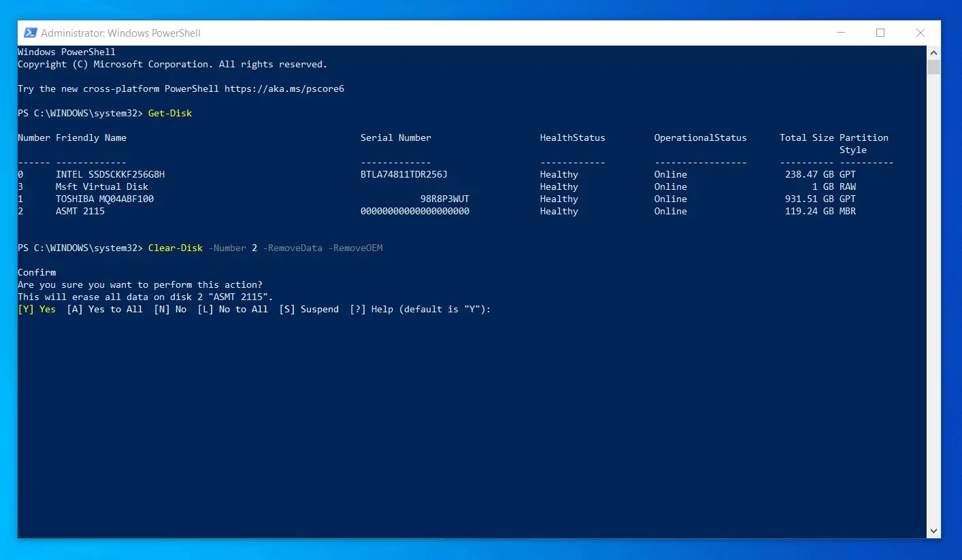Image resolution: width=962 pixels, height=560 pixels.
Task: Click "Are you sure you want to perform" line
Action: pyautogui.click(x=140, y=284)
